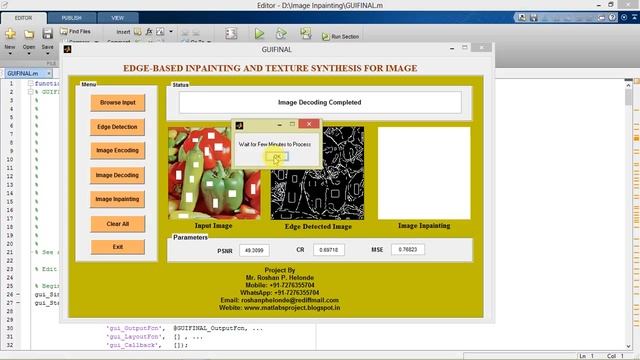640x360 pixels.
Task: Click the Help question mark icon in the top bar
Action: [612, 18]
